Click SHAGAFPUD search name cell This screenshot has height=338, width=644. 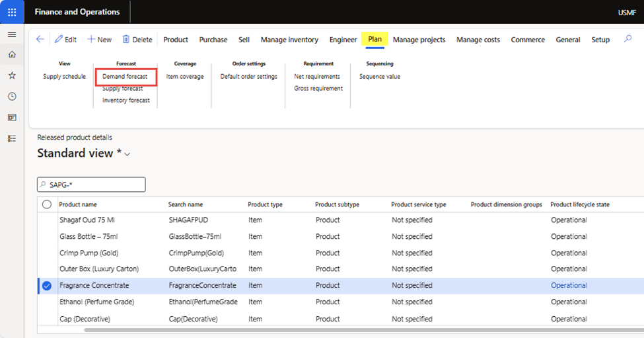click(x=188, y=220)
